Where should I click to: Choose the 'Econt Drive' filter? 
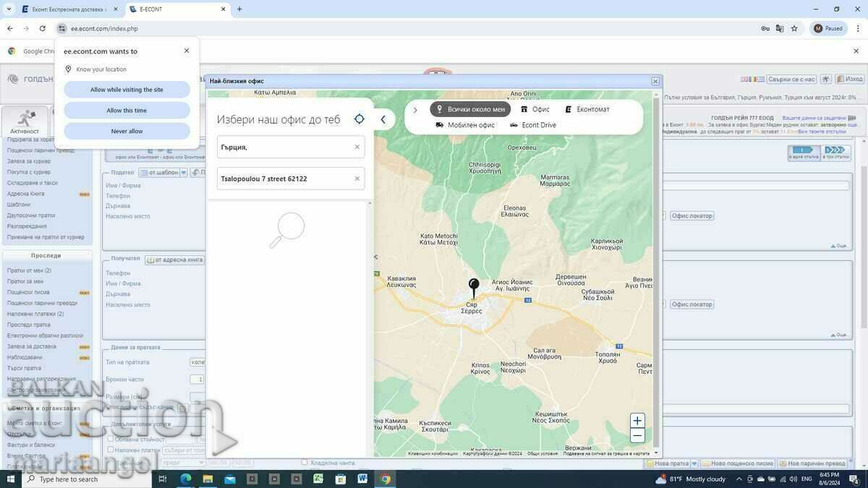point(533,125)
